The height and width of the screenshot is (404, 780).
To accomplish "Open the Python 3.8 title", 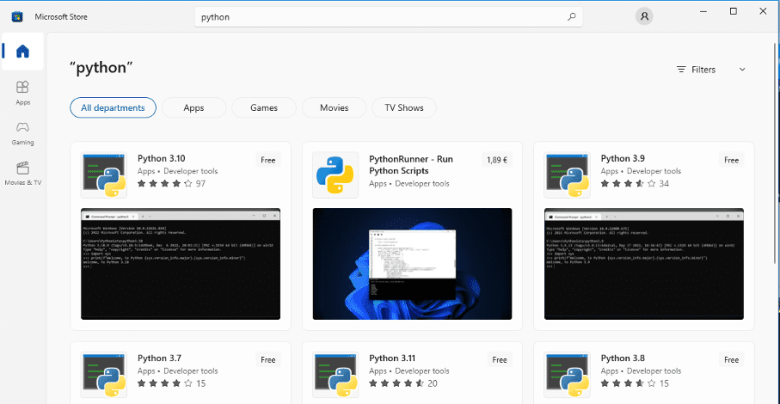I will (623, 358).
